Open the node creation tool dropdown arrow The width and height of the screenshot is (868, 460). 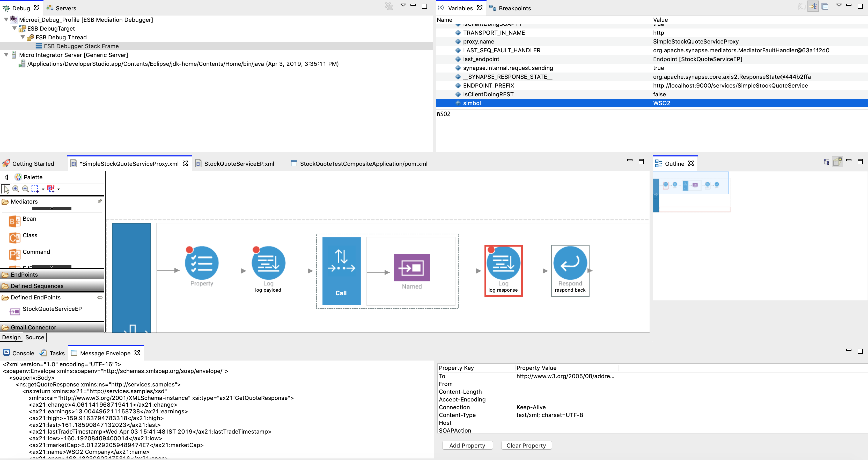59,189
